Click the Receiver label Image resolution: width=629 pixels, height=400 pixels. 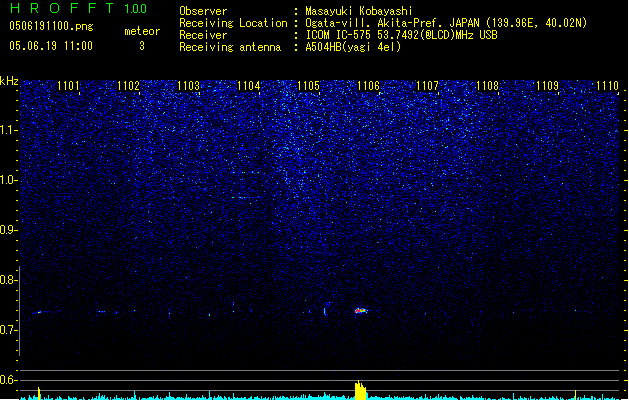203,35
